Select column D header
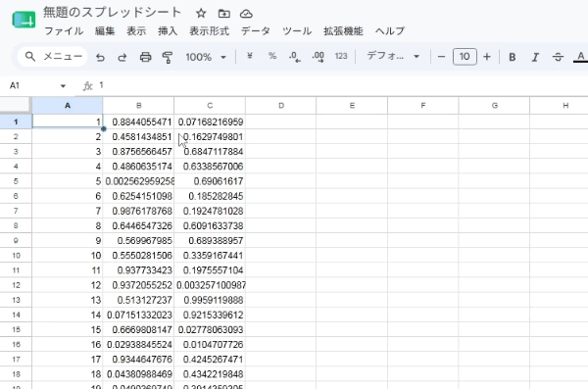This screenshot has width=588, height=389. pos(281,106)
